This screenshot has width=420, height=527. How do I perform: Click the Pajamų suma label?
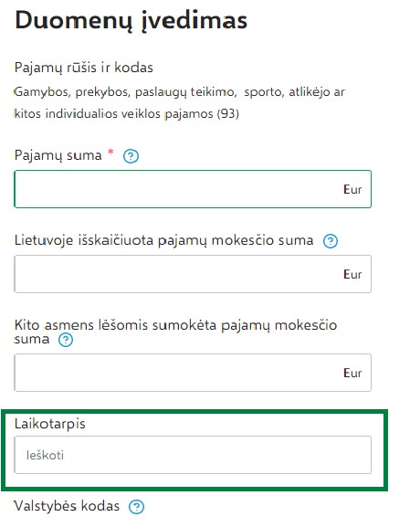pos(58,155)
